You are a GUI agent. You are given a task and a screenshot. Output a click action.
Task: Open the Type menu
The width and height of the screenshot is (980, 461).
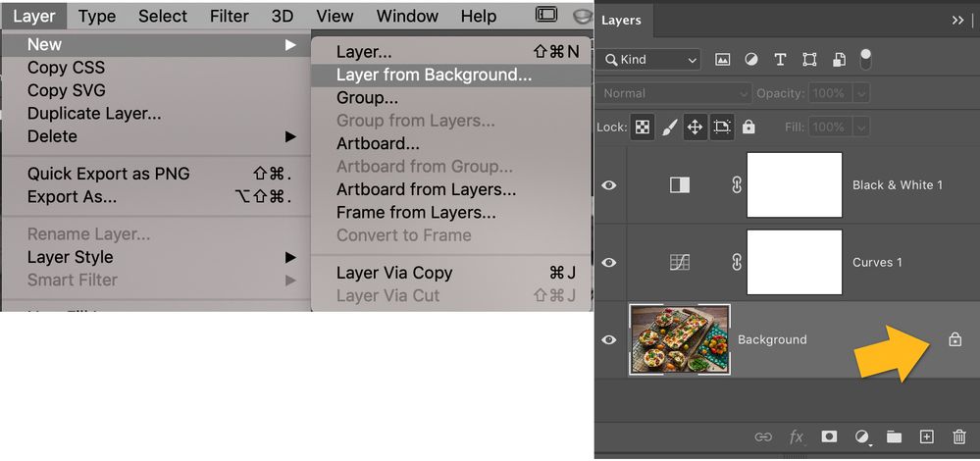97,17
